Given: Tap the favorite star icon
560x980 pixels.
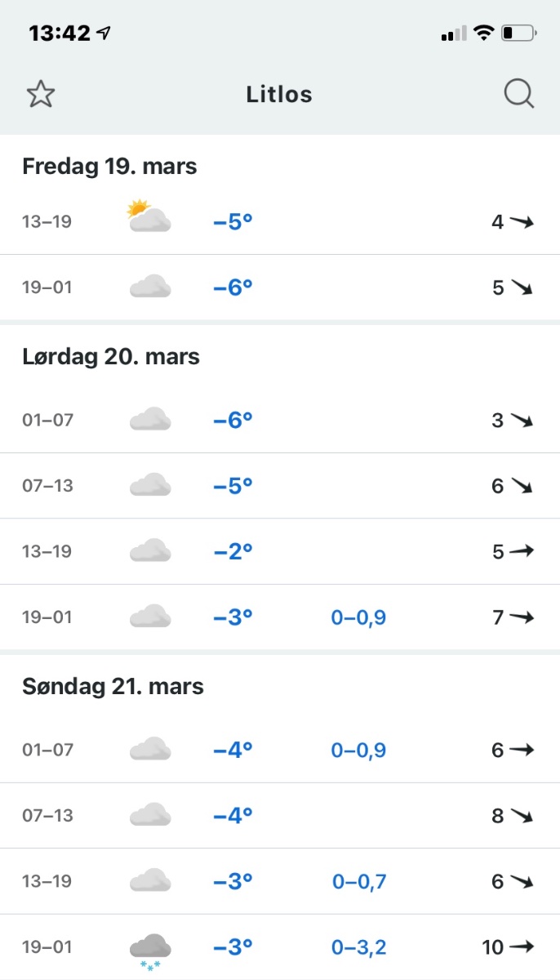Looking at the screenshot, I should tap(40, 95).
